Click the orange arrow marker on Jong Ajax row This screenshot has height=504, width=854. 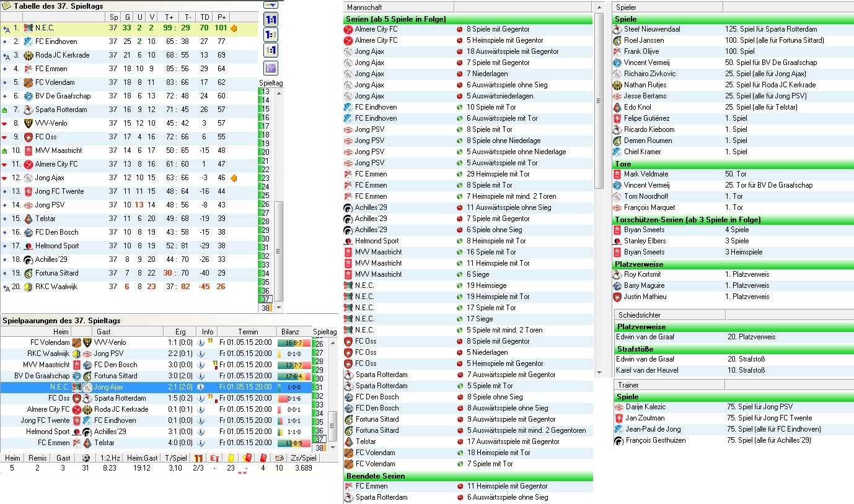[x=234, y=178]
